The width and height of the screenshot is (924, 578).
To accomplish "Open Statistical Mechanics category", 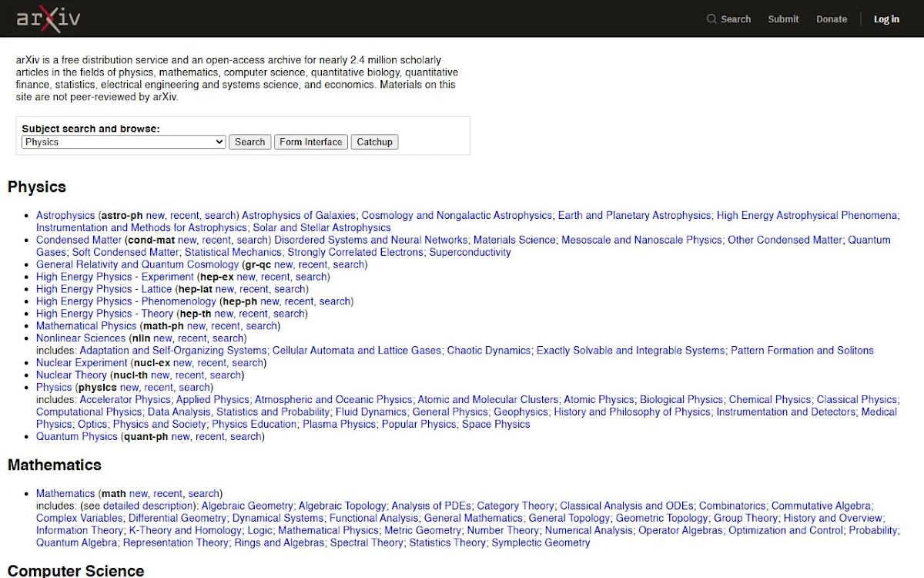I will point(233,252).
